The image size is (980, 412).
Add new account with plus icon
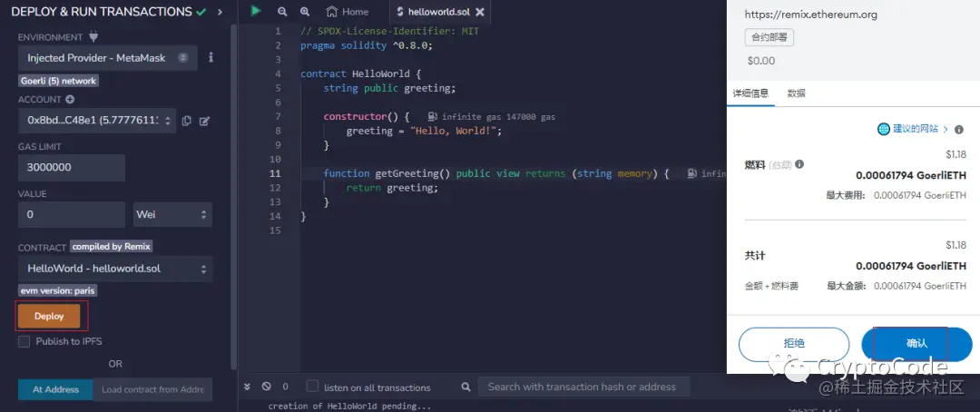pyautogui.click(x=70, y=100)
